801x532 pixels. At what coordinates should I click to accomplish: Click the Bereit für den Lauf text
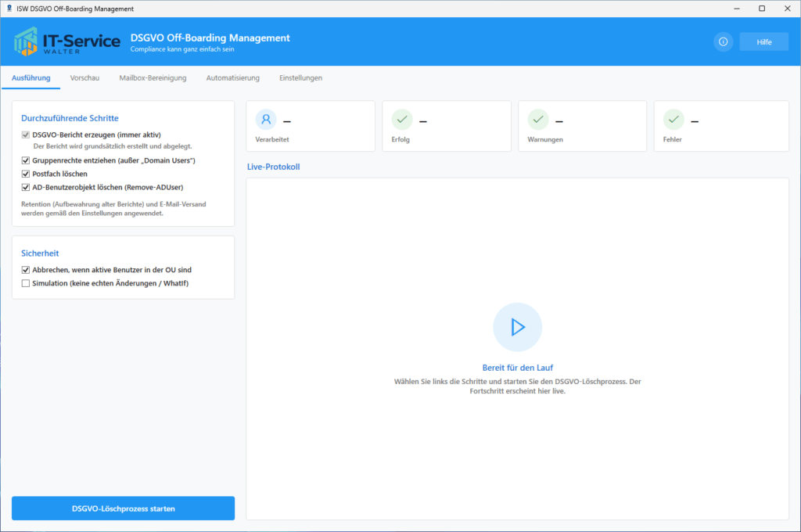coord(518,368)
